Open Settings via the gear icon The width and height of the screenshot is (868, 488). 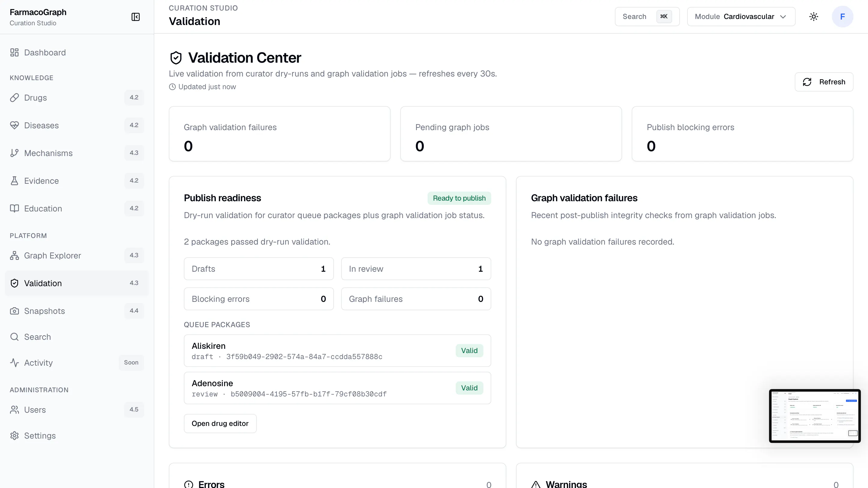click(14, 436)
